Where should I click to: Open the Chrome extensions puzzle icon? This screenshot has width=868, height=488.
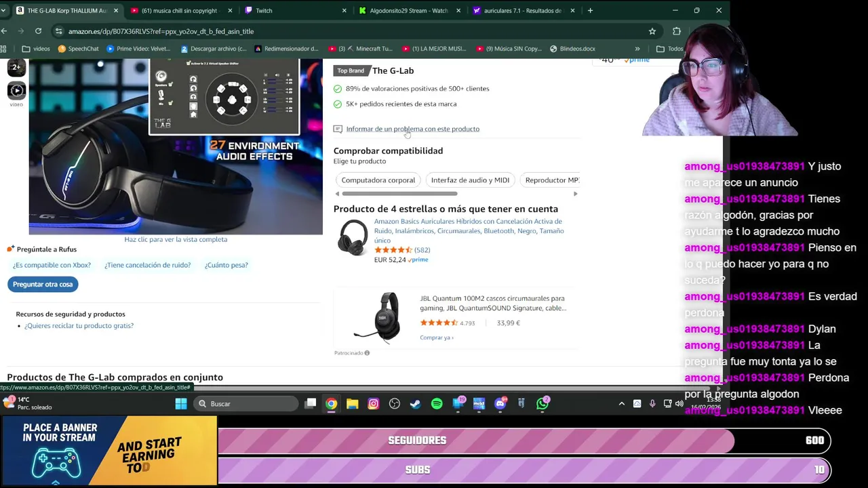click(676, 31)
